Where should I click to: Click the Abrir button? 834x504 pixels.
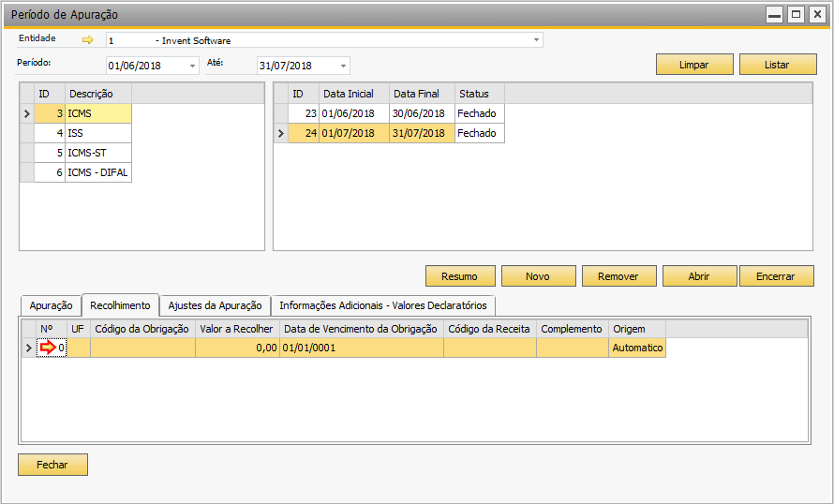699,276
